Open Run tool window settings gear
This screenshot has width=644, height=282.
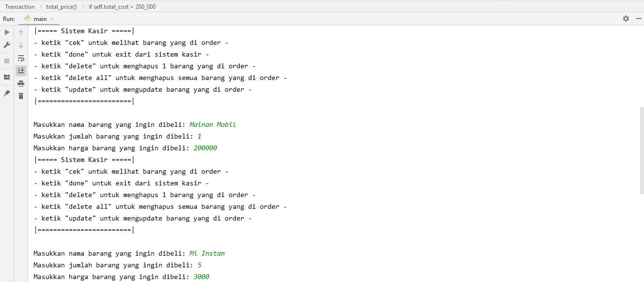coord(626,19)
